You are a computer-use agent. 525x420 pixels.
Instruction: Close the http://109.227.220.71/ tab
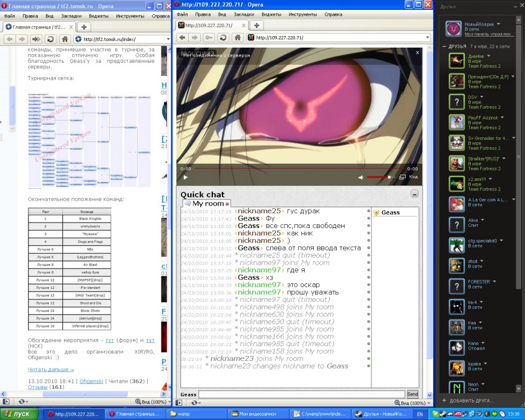point(244,26)
